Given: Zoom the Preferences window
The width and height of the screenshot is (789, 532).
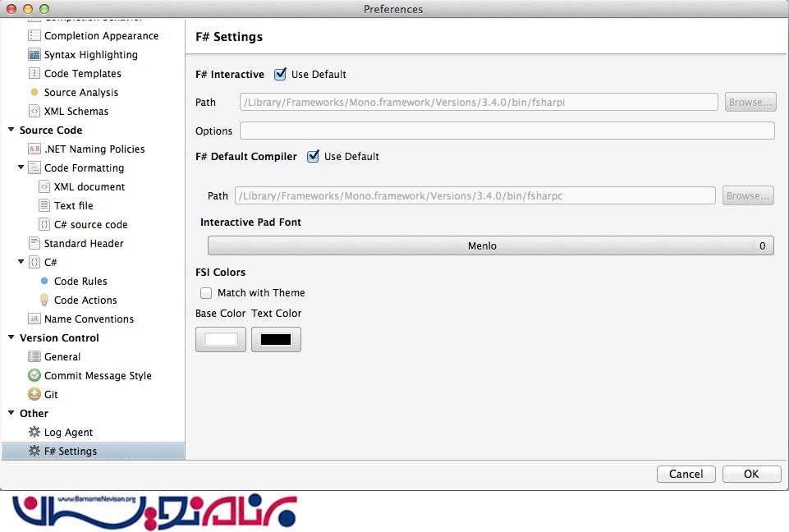Looking at the screenshot, I should [x=44, y=8].
